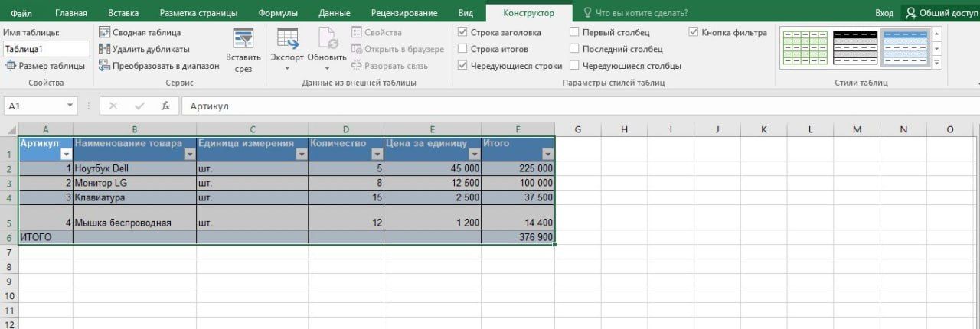
Task: Switch to the Главная tab
Action: coord(71,13)
